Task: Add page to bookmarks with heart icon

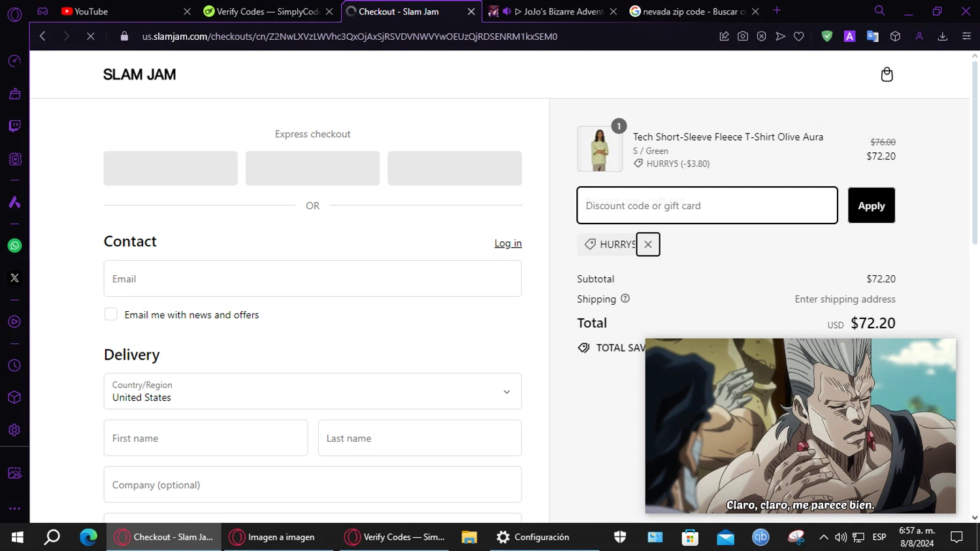Action: 798,37
